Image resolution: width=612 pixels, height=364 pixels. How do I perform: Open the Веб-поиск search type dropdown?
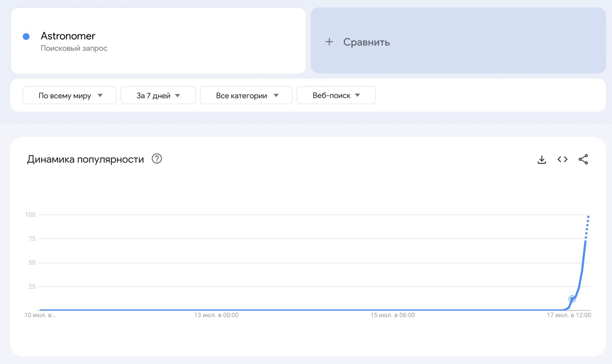pos(336,96)
